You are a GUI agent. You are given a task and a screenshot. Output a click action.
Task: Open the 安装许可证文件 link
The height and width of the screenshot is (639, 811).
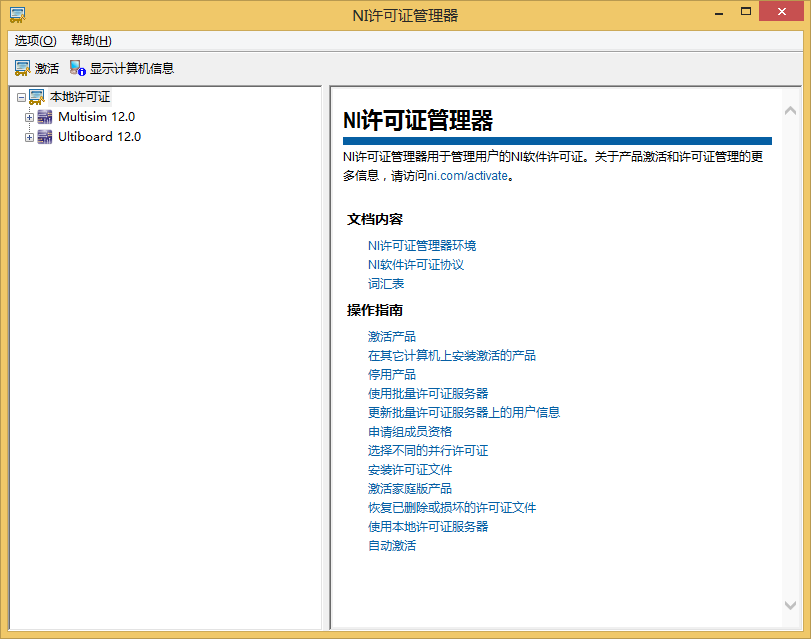click(410, 470)
